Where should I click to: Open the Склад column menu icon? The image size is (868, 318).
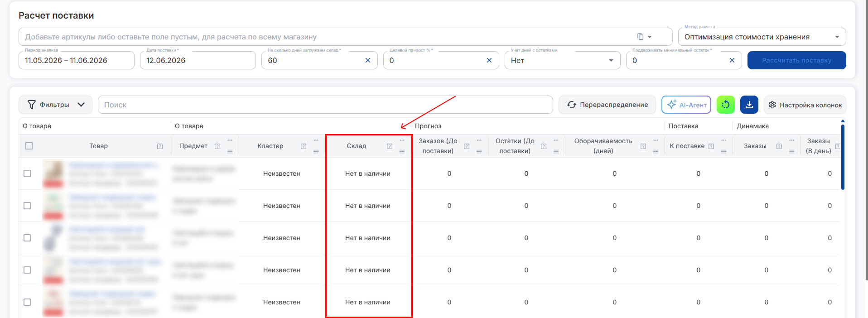click(x=402, y=151)
